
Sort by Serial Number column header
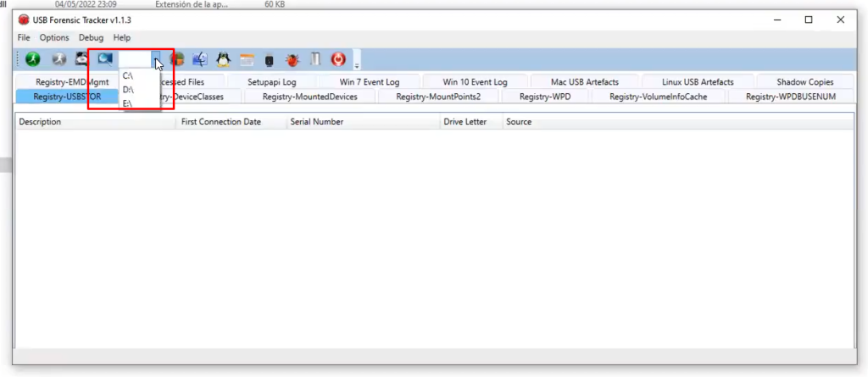(x=364, y=122)
